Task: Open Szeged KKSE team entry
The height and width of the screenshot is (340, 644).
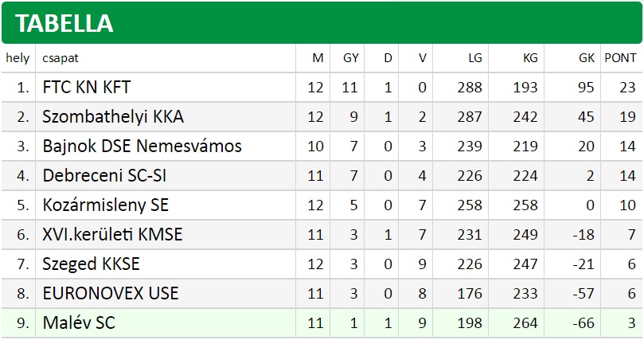Action: [91, 264]
